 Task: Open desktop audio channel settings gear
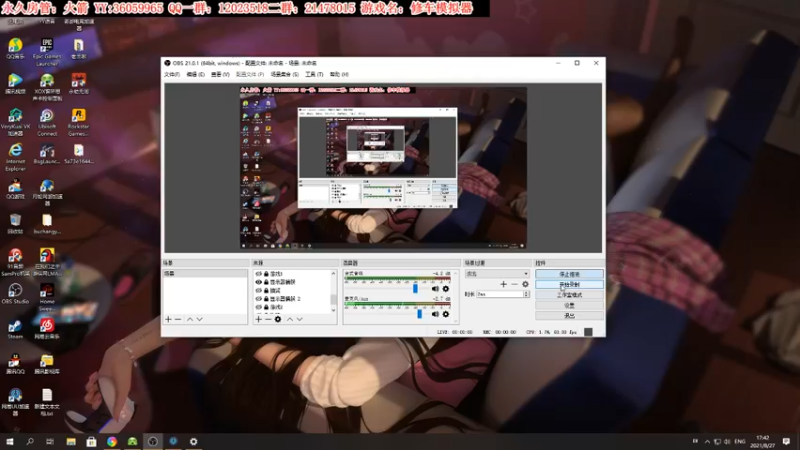(446, 289)
